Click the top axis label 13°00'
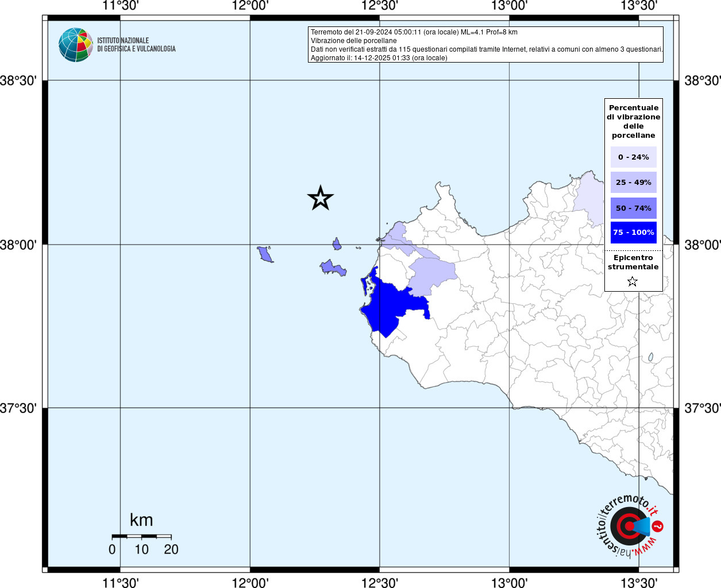The image size is (721, 588). [510, 6]
